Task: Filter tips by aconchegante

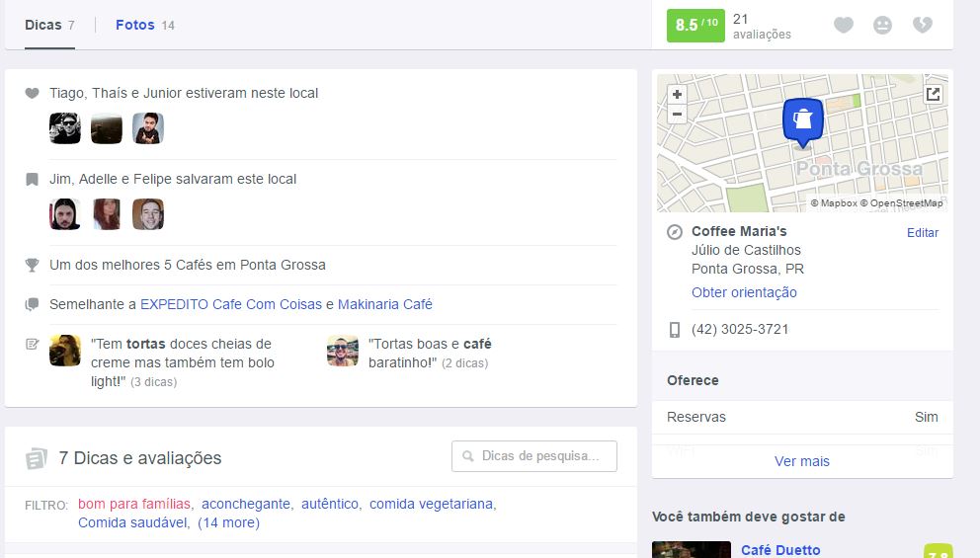Action: pyautogui.click(x=246, y=504)
